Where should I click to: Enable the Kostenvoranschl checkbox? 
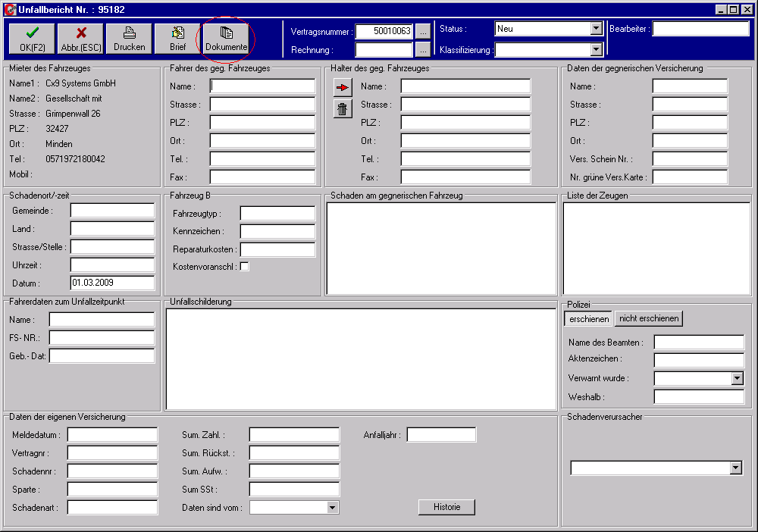pos(245,267)
